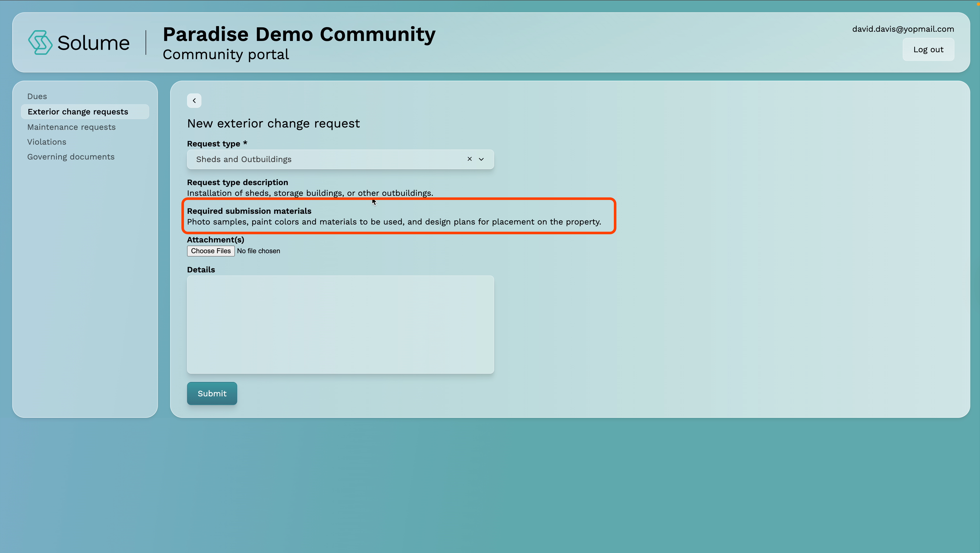The height and width of the screenshot is (553, 980).
Task: Click the Request type field label
Action: [217, 143]
